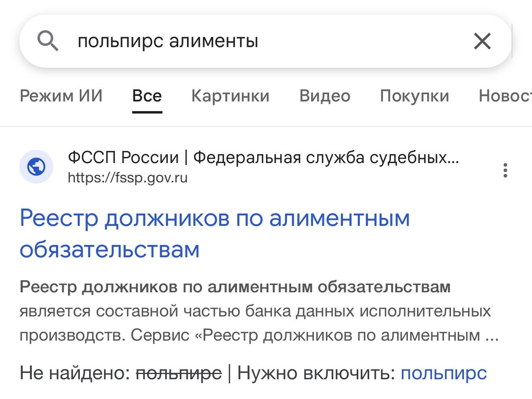Screen dimensions: 532x399
Task: Click the Нужно включить label
Action: coord(316,373)
